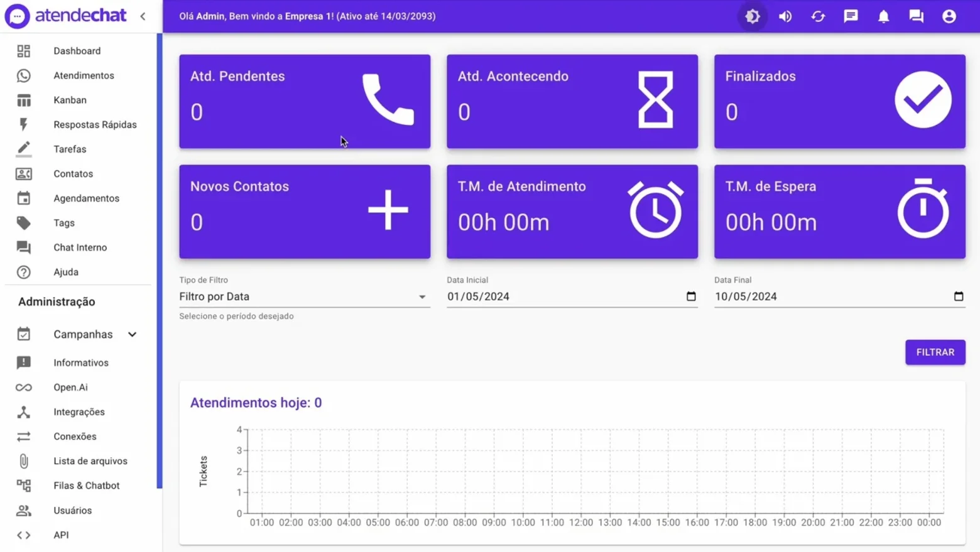
Task: Collapse the sidebar with the chevron
Action: 143,16
